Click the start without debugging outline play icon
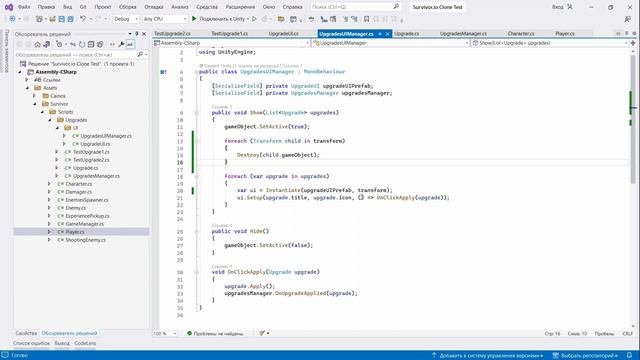Viewport: 640px width, 360px height. 254,19
